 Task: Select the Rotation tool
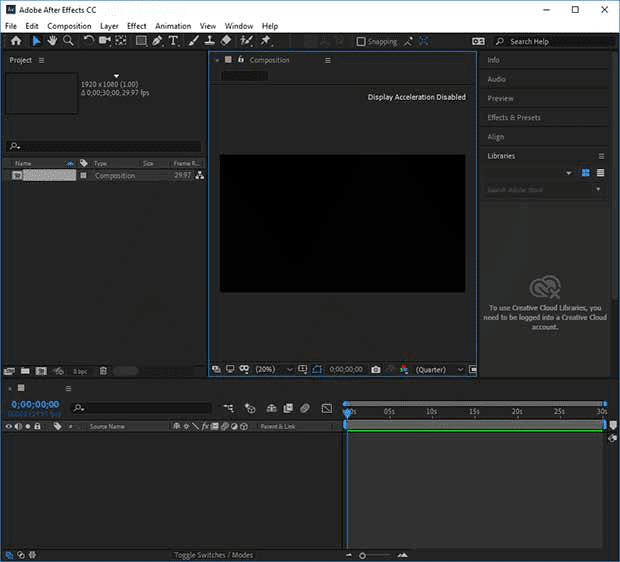(89, 41)
